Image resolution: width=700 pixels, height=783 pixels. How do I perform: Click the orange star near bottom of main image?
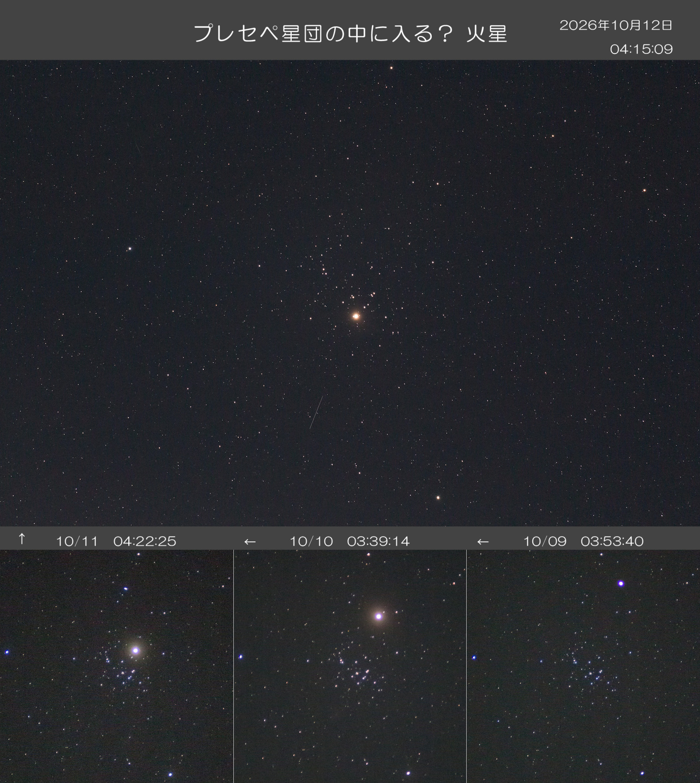click(x=438, y=498)
